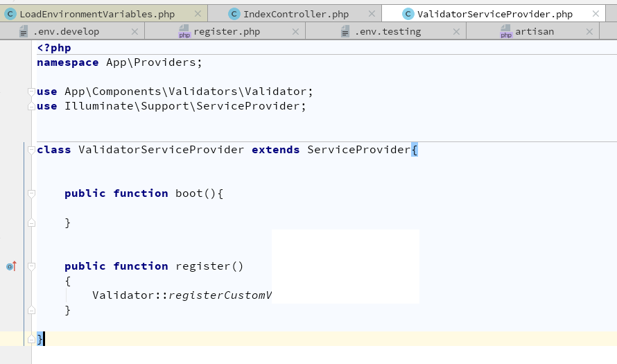Viewport: 617px width, 364px height.
Task: Click the file icon on .env.develop tab
Action: click(x=24, y=31)
